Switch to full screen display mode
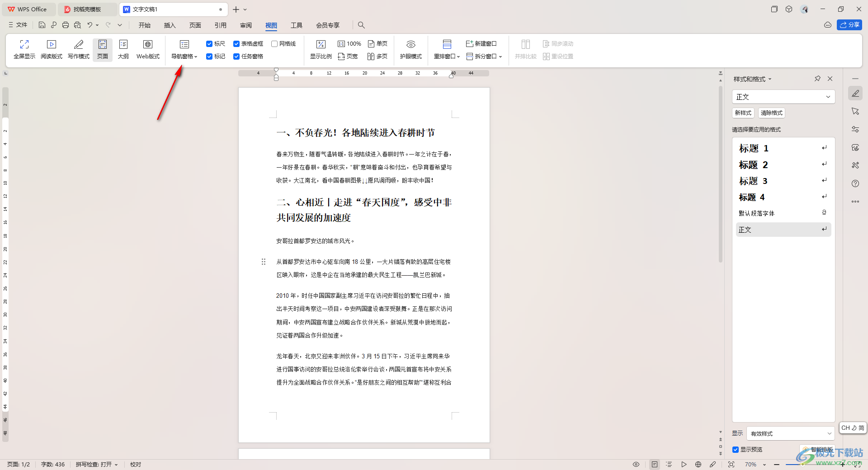868x470 pixels. [24, 49]
